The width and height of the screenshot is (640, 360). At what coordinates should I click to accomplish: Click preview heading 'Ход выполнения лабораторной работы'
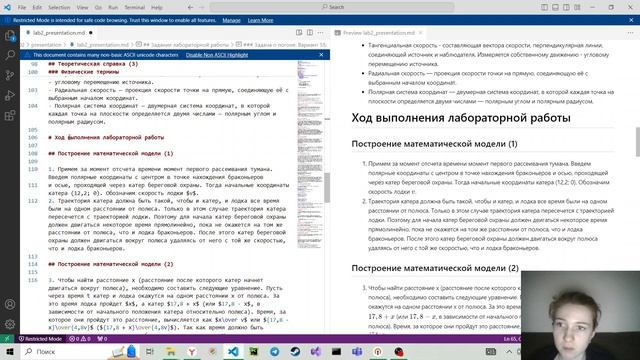[461, 118]
